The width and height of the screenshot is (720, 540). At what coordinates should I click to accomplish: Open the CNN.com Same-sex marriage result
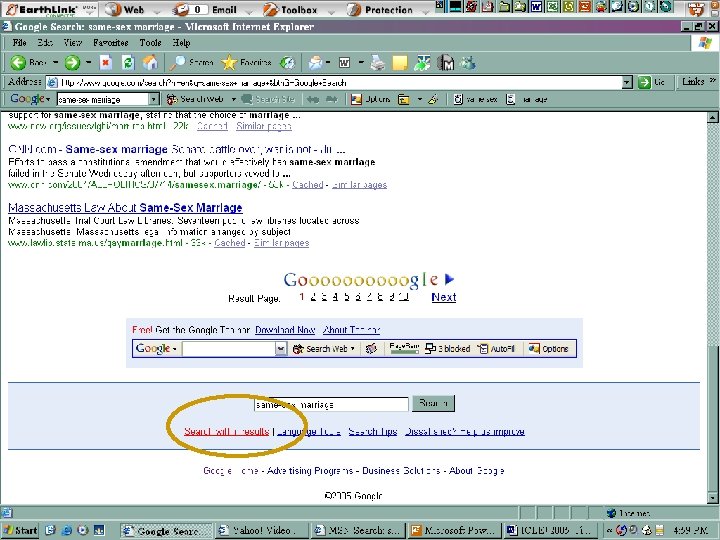click(x=177, y=150)
